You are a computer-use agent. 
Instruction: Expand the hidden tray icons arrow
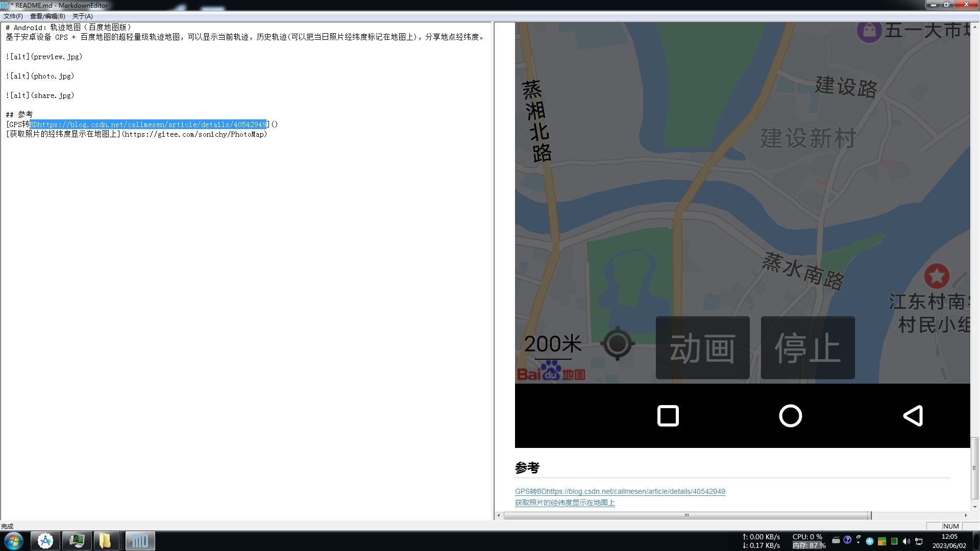point(858,542)
